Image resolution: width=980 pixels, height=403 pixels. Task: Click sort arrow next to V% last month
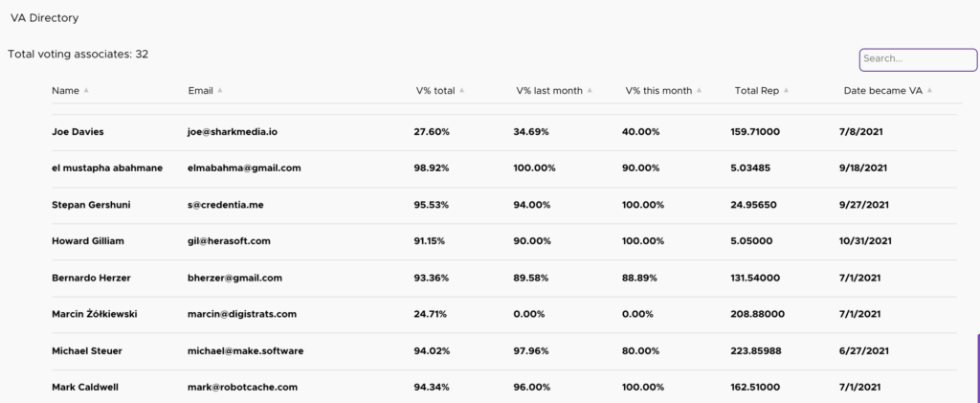pyautogui.click(x=590, y=91)
